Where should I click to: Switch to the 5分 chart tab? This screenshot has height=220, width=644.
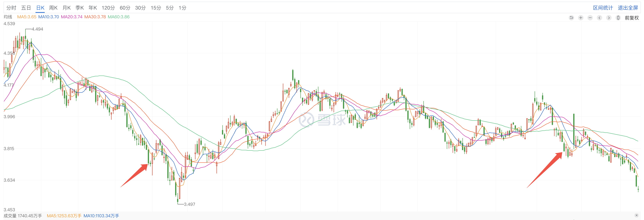pyautogui.click(x=170, y=8)
